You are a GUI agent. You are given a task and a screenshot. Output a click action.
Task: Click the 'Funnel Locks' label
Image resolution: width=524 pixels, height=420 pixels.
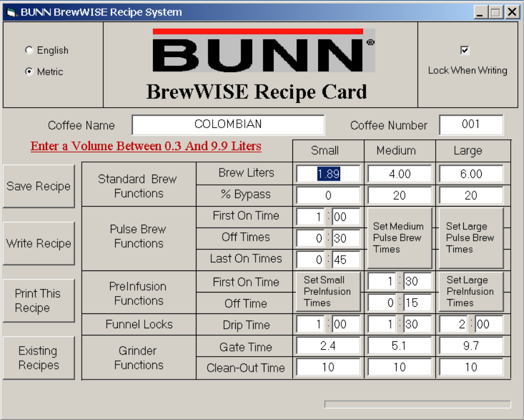click(139, 324)
